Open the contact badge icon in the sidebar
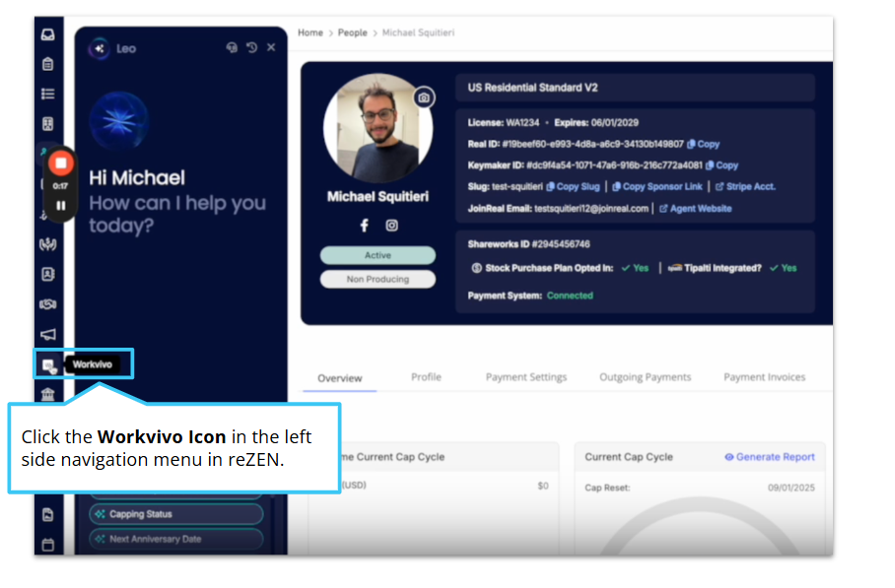This screenshot has width=895, height=588. click(48, 275)
